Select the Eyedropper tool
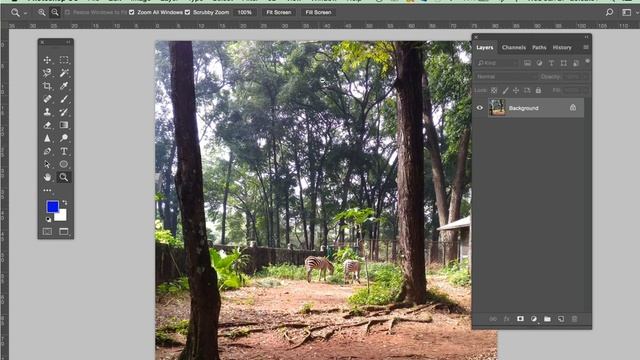640x360 pixels. coord(64,86)
